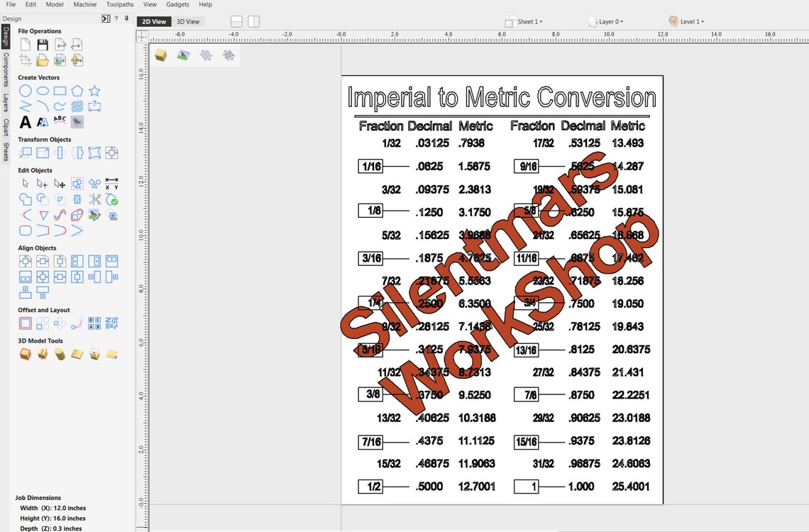The height and width of the screenshot is (532, 809).
Task: Open the Toolpaths menu
Action: (x=119, y=4)
